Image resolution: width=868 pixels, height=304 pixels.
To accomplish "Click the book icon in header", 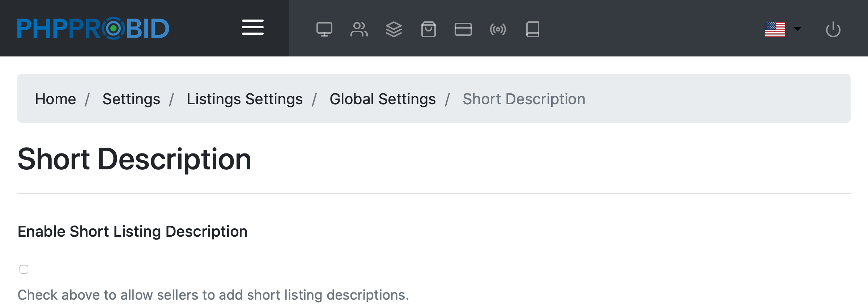I will click(532, 29).
